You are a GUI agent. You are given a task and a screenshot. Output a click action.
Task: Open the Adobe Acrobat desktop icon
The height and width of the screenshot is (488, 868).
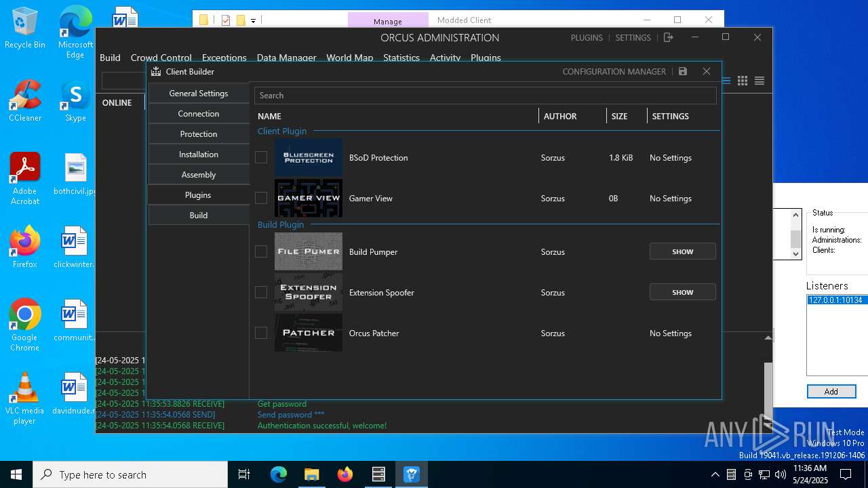click(25, 178)
